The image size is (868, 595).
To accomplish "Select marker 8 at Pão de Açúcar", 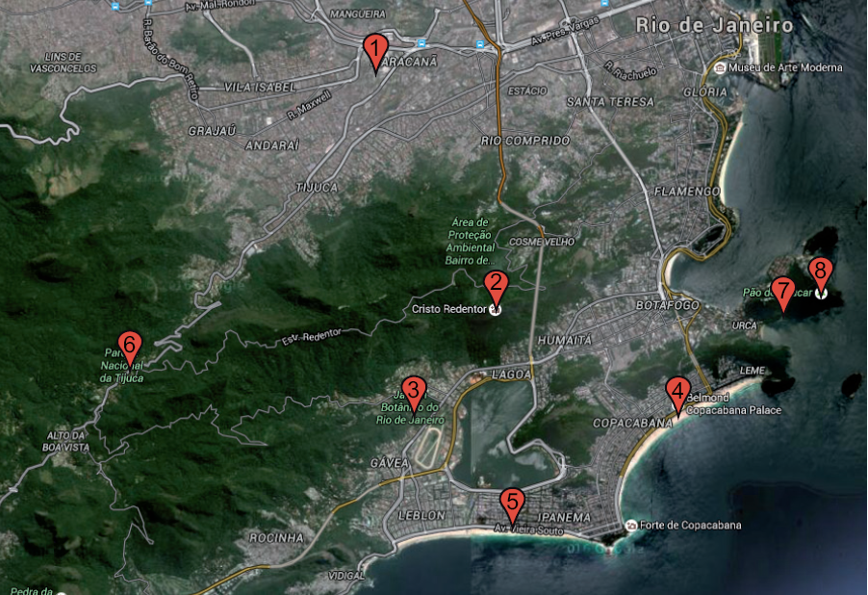I will tap(820, 272).
